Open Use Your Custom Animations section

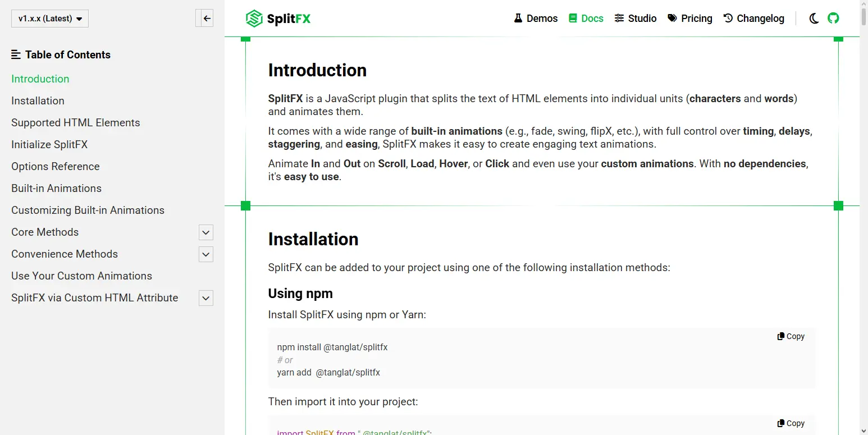tap(81, 276)
